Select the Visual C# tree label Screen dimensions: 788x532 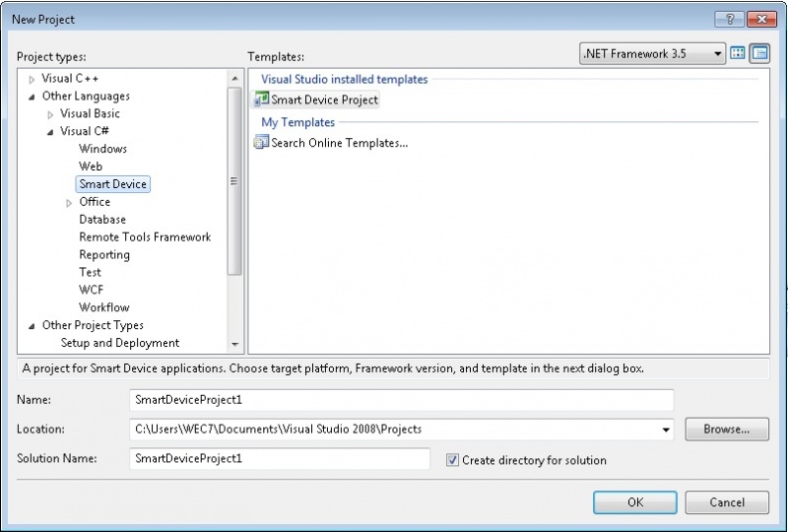point(85,131)
